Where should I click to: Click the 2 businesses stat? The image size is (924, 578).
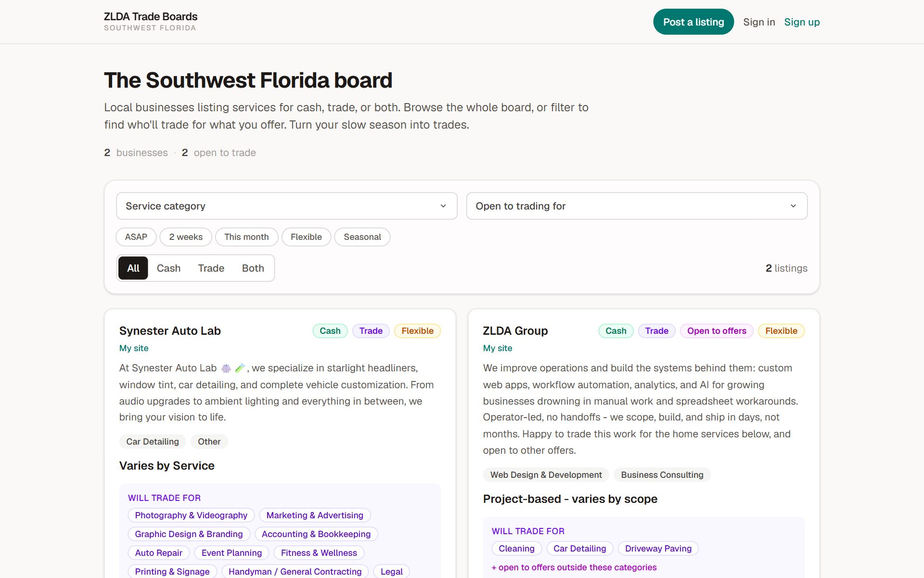pyautogui.click(x=136, y=153)
